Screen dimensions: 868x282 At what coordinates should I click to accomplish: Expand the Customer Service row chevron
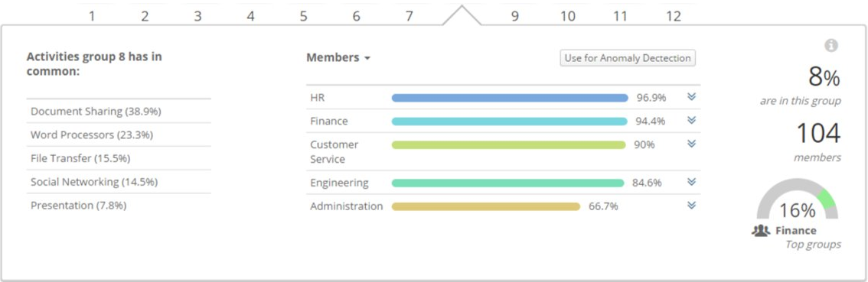(691, 144)
